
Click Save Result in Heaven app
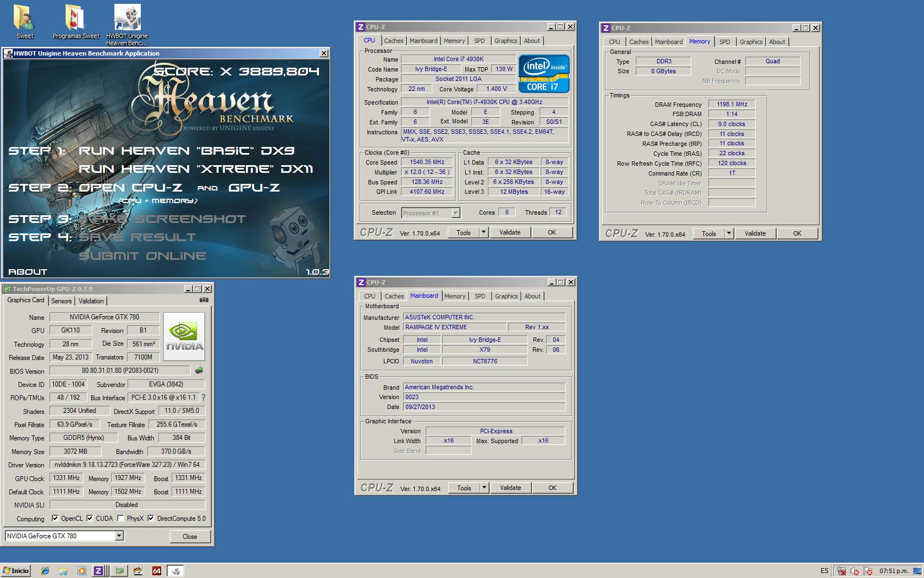pyautogui.click(x=137, y=237)
